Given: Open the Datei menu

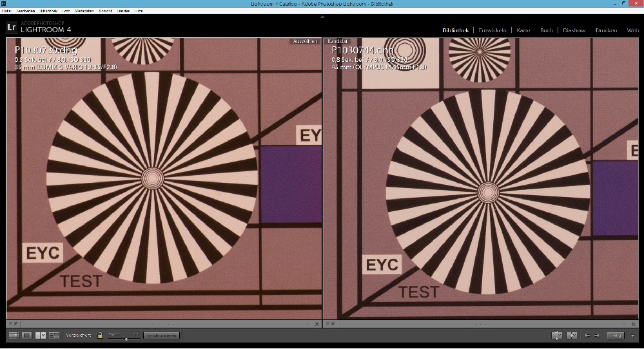Looking at the screenshot, I should click(x=8, y=11).
